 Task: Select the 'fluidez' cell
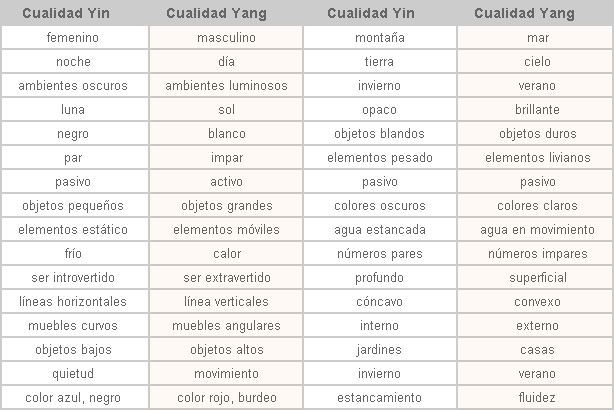[537, 398]
